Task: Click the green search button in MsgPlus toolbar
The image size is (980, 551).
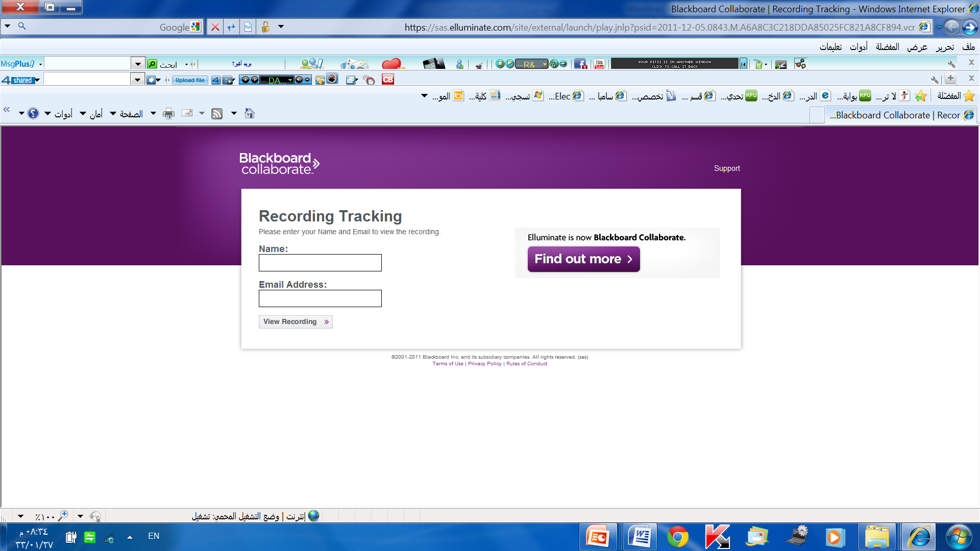Action: click(x=152, y=64)
